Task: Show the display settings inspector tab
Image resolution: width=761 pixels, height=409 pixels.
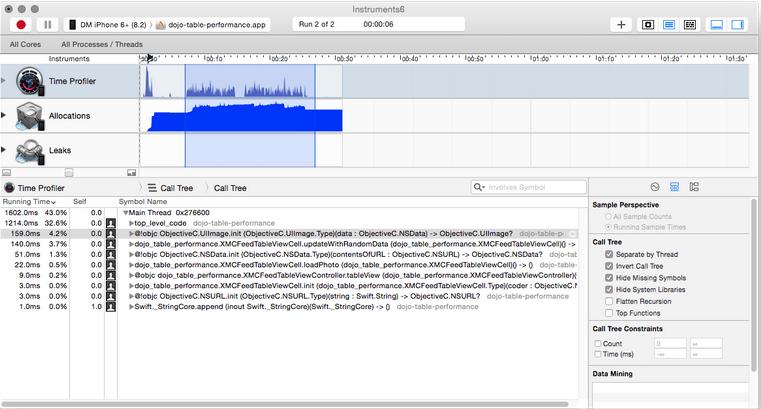Action: point(674,187)
